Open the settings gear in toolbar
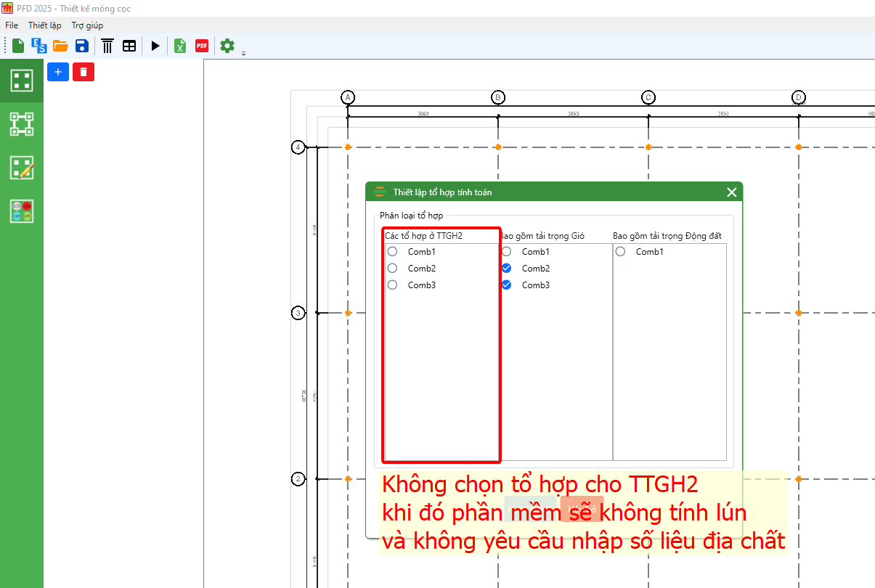The height and width of the screenshot is (588, 875). 227,46
